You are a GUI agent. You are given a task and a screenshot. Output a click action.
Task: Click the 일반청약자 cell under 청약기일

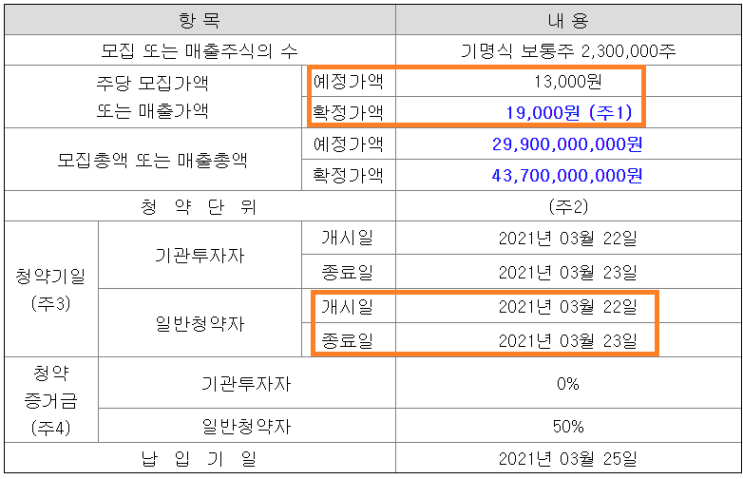click(x=199, y=323)
